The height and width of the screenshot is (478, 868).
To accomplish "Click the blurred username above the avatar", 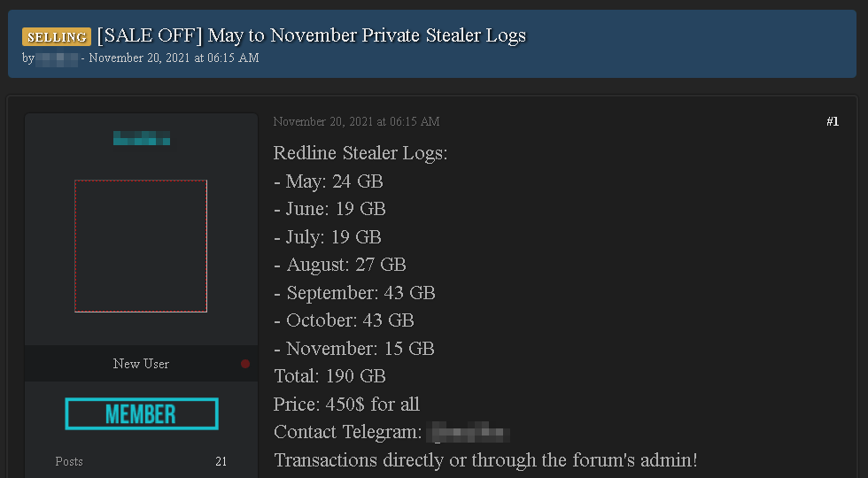I will (142, 138).
